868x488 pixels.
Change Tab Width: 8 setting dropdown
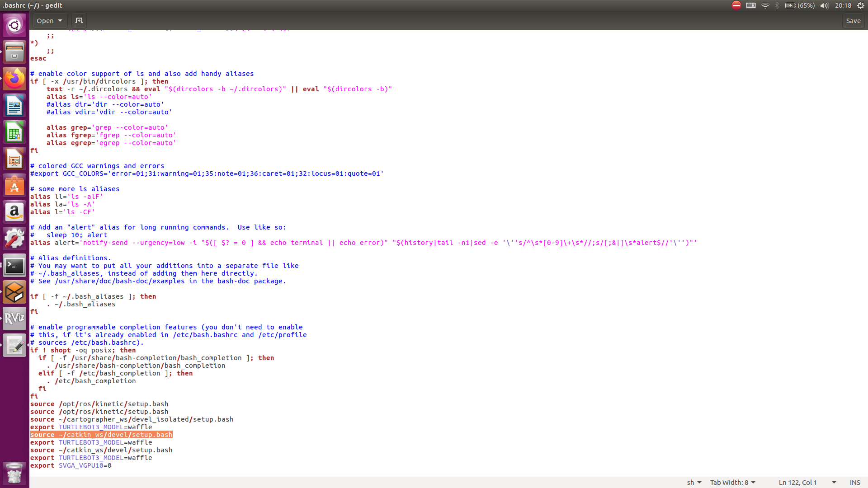point(732,483)
